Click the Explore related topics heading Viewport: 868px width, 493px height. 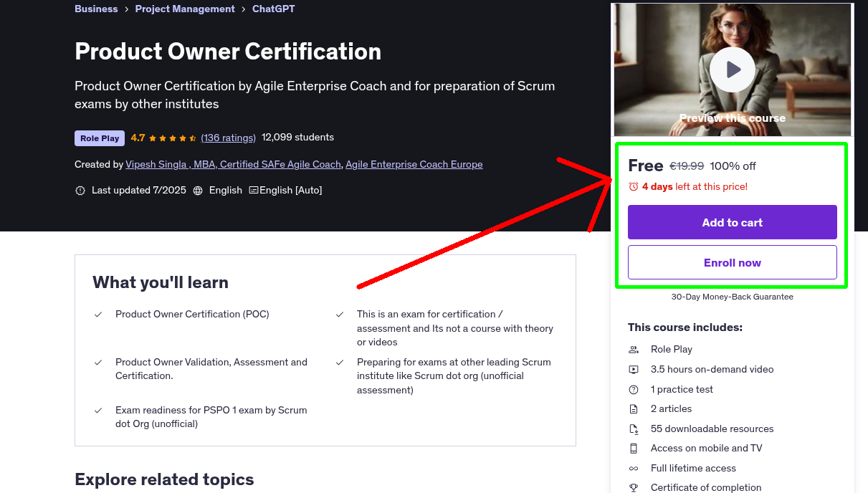tap(164, 479)
